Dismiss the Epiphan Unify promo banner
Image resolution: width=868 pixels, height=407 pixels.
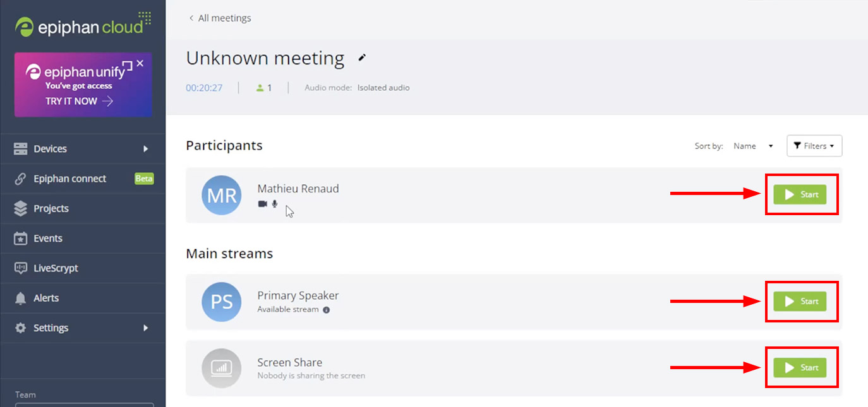[140, 63]
